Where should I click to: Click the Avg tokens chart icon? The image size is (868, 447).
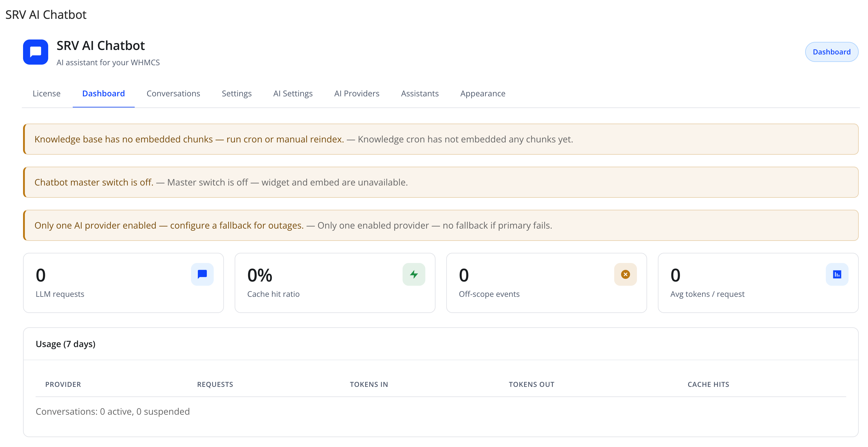[837, 274]
